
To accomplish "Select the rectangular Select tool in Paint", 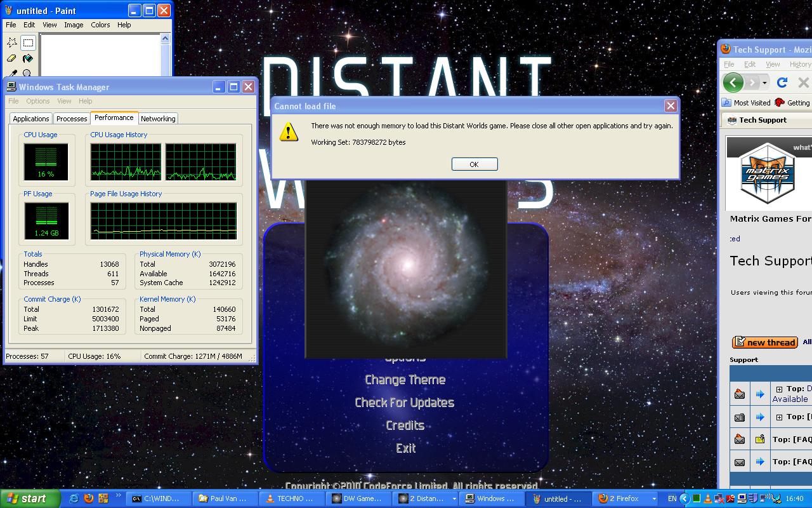I will pos(28,43).
